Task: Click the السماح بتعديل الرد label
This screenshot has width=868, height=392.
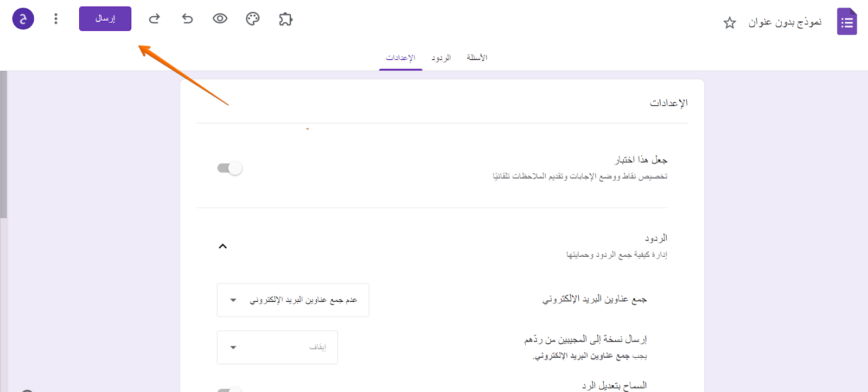Action: [614, 385]
